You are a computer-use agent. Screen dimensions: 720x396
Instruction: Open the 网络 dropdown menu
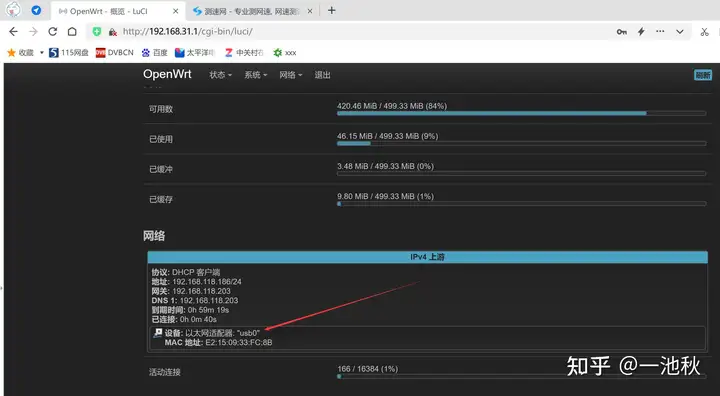tap(291, 75)
